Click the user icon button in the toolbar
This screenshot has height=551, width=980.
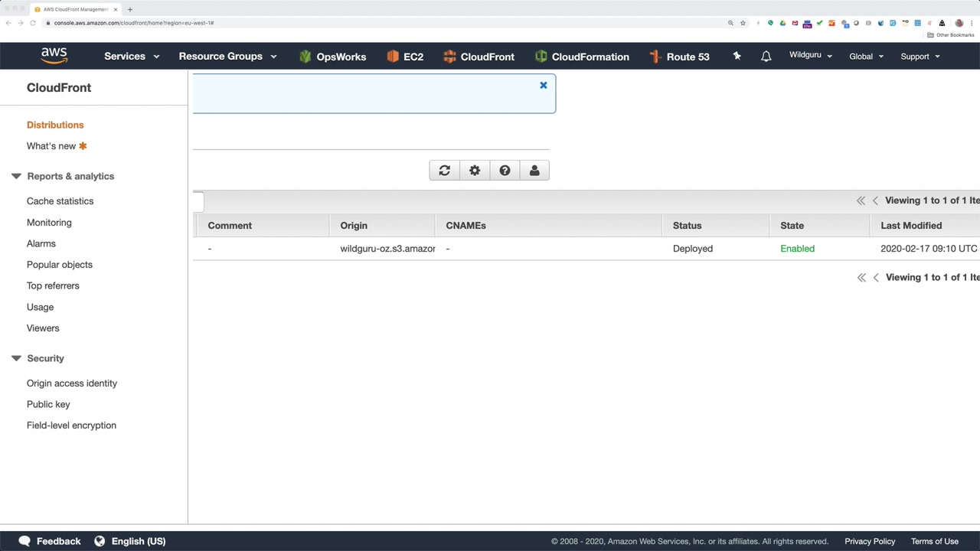pos(534,171)
